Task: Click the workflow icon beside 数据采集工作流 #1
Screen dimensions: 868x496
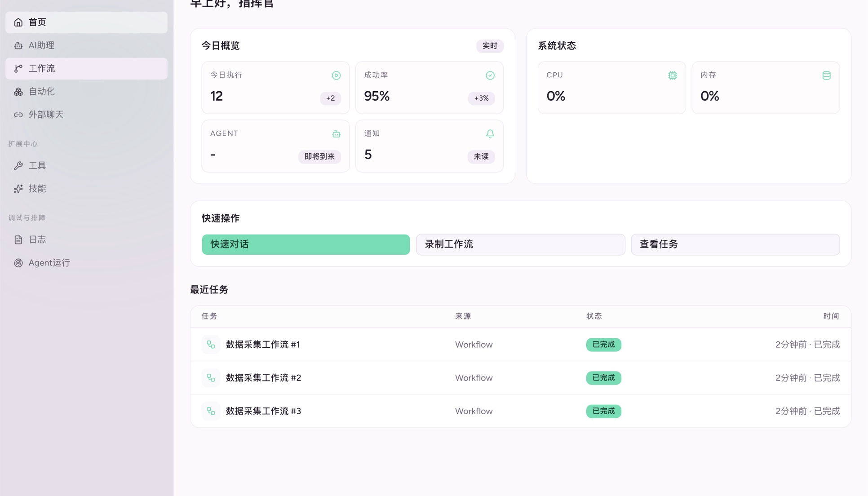Action: coord(210,345)
